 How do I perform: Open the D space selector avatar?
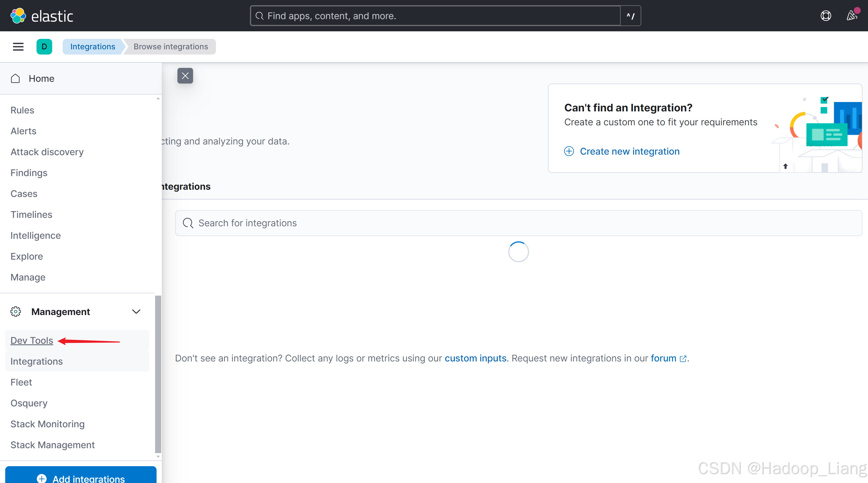[44, 46]
